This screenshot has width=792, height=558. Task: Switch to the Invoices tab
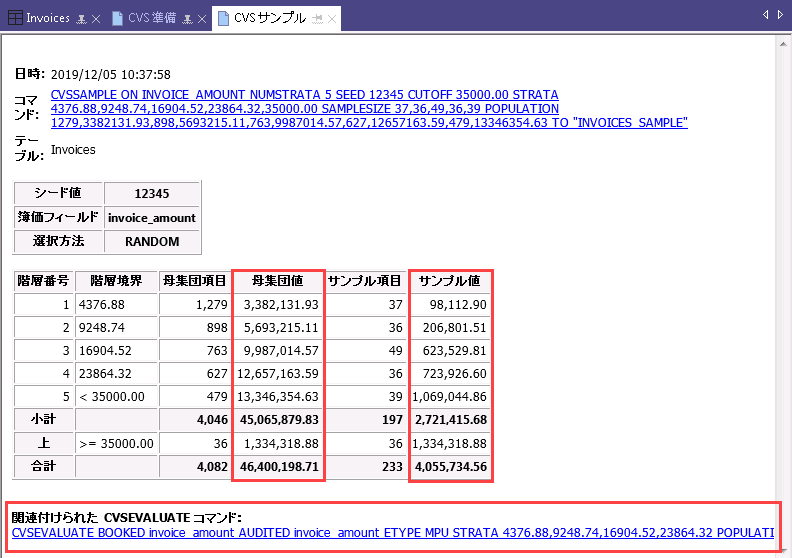tap(48, 18)
